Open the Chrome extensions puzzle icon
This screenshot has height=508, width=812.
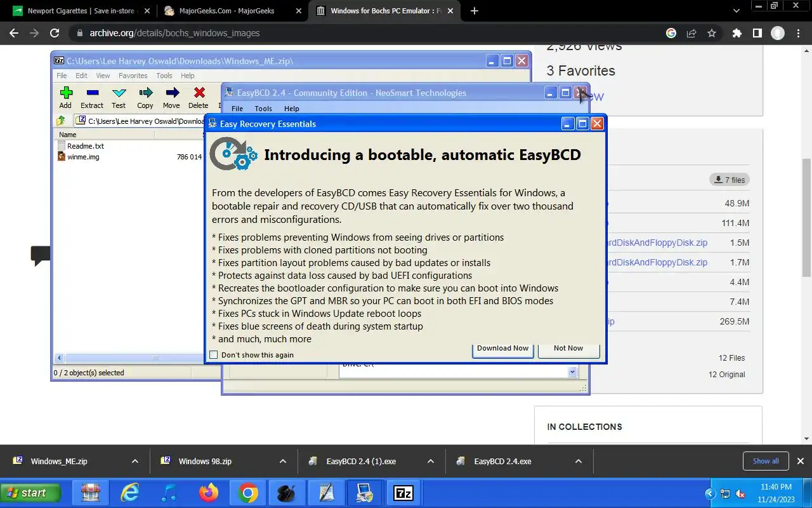click(737, 33)
